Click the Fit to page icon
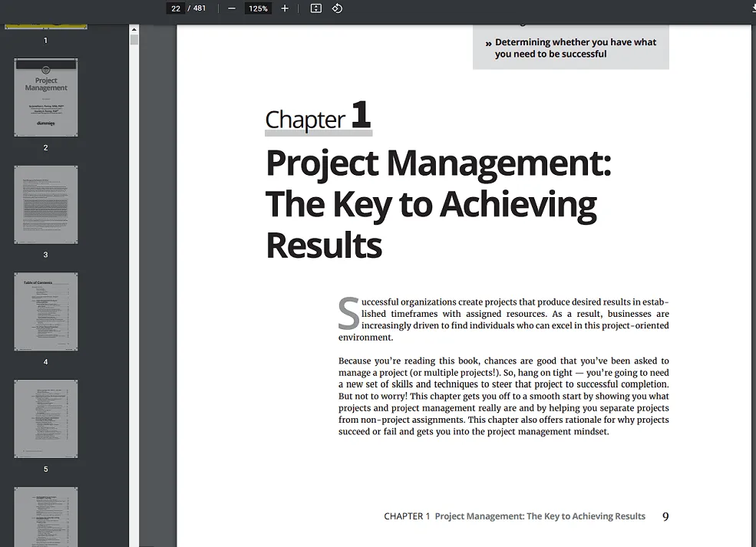The width and height of the screenshot is (756, 547). click(315, 8)
